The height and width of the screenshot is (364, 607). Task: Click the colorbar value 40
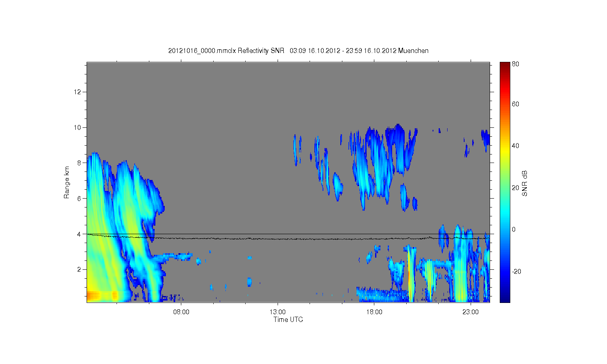coord(516,146)
